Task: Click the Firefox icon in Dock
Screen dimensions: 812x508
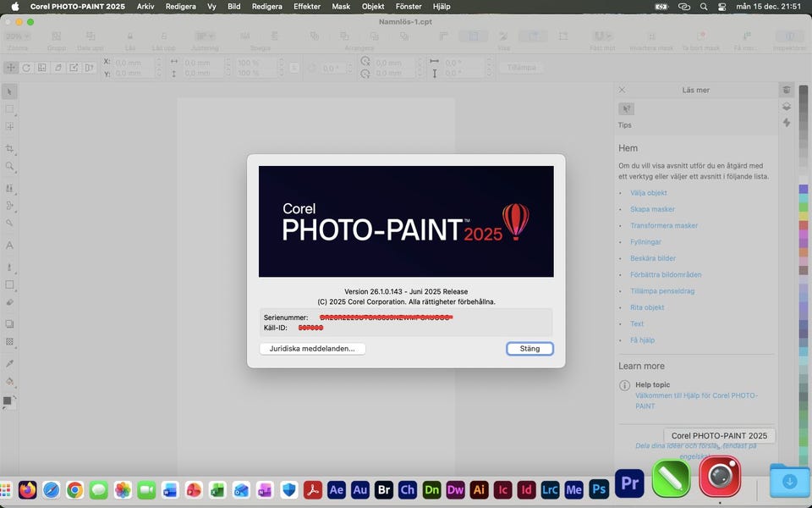Action: click(28, 489)
